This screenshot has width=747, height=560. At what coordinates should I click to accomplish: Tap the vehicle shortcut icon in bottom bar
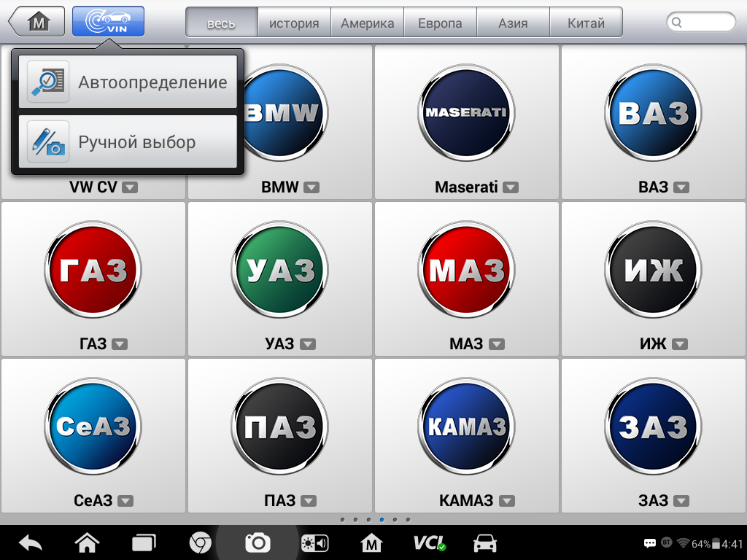pyautogui.click(x=485, y=543)
